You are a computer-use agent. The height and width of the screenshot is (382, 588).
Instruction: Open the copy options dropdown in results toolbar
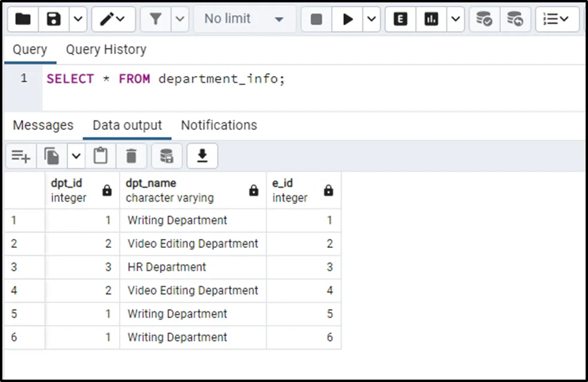(x=76, y=156)
